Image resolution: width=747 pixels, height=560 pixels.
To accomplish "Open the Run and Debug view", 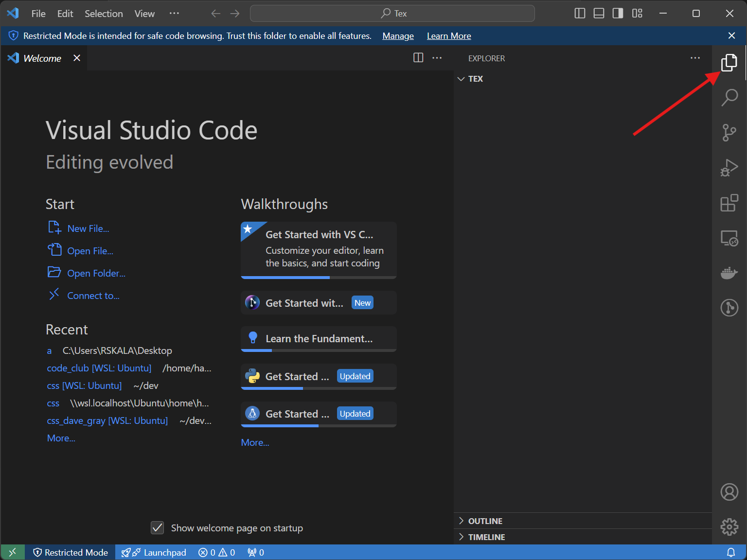I will click(x=729, y=168).
